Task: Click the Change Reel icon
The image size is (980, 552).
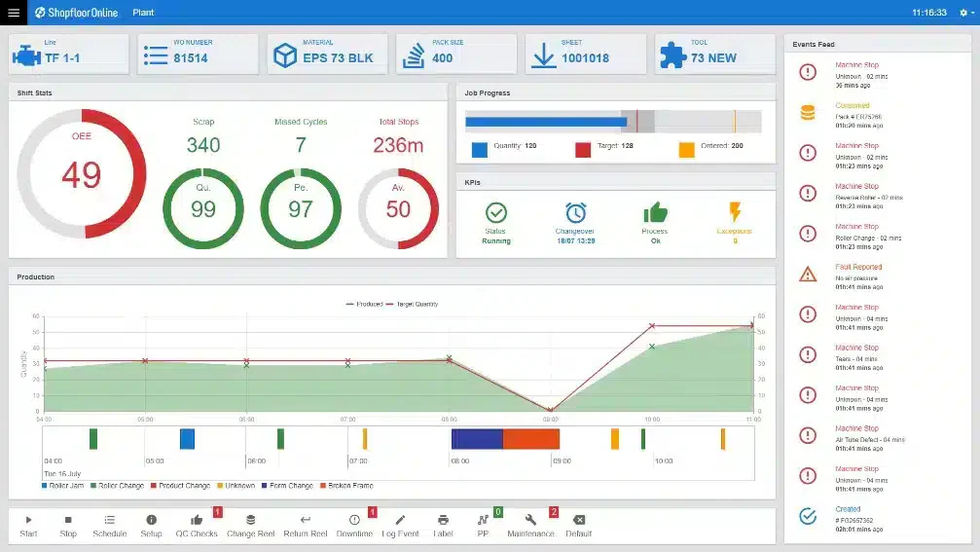Action: [251, 520]
